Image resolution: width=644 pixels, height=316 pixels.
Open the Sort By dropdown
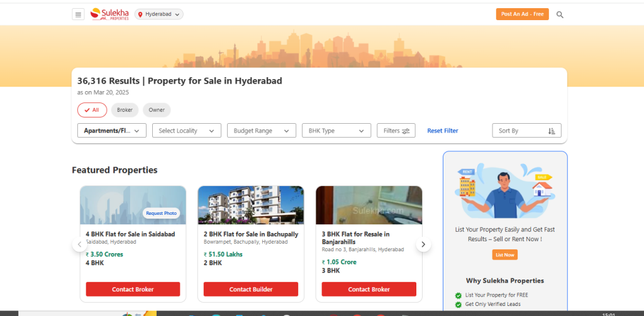coord(526,131)
